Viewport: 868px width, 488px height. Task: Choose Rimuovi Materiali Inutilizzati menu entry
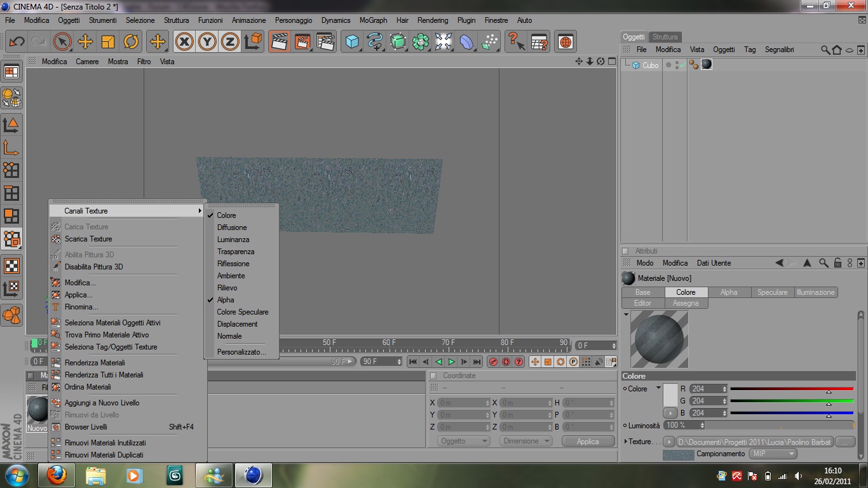click(105, 443)
